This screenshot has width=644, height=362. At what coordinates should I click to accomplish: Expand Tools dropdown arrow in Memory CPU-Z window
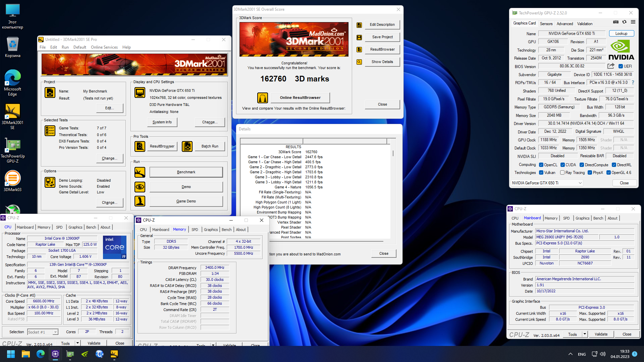coord(213,345)
